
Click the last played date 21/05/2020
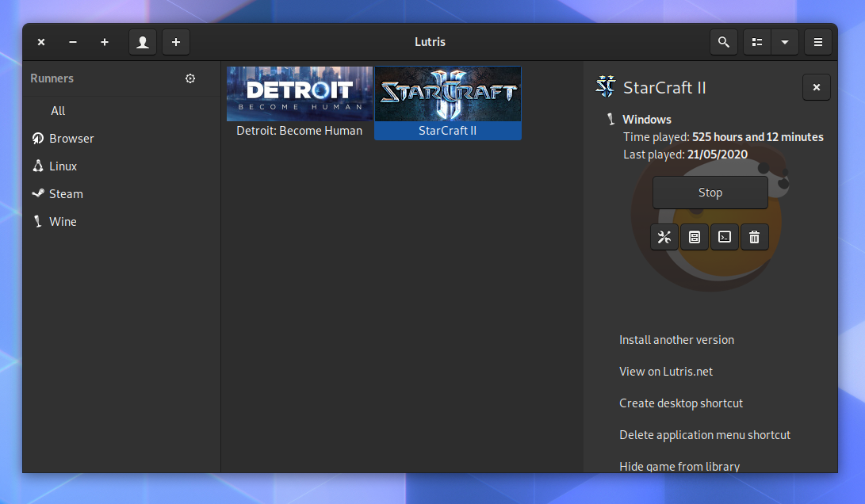[x=718, y=155]
